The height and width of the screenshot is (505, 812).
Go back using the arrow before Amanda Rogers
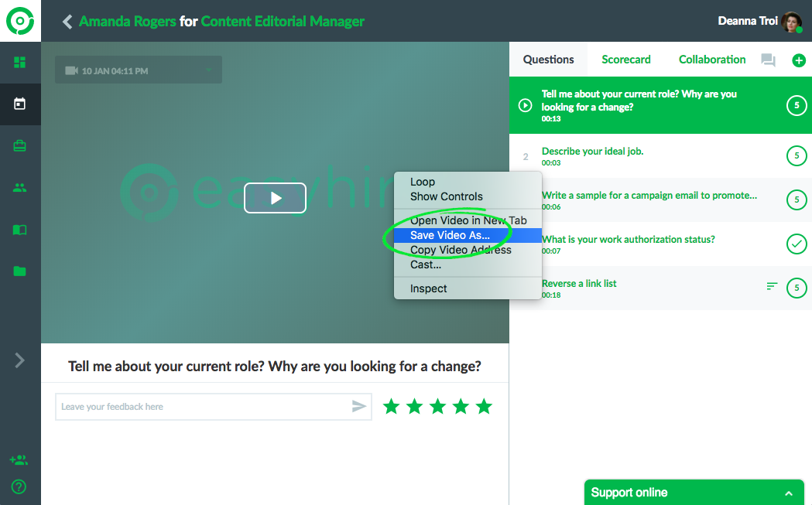tap(67, 22)
